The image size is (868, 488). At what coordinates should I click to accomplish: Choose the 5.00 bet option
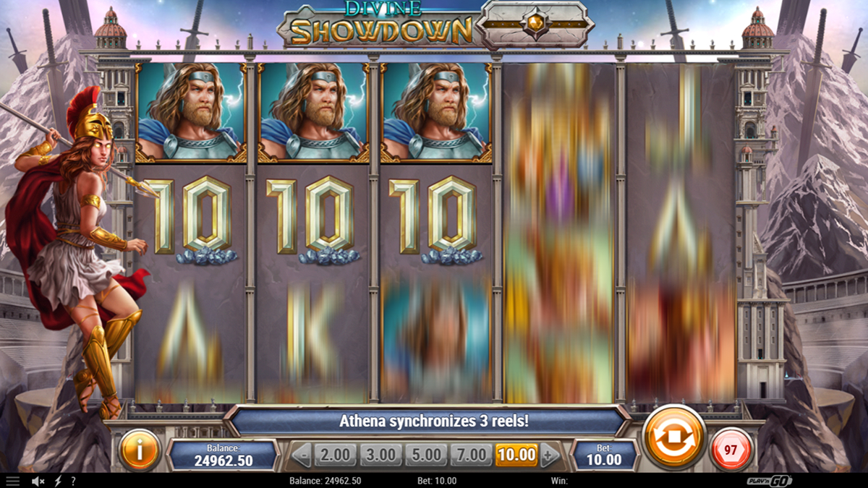coord(426,455)
